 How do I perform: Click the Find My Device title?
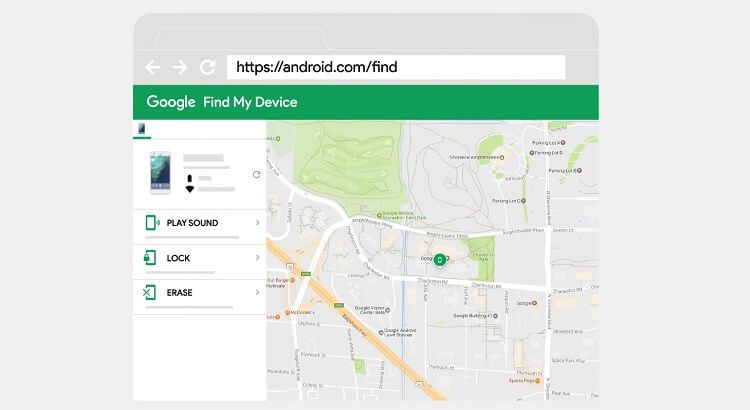250,102
